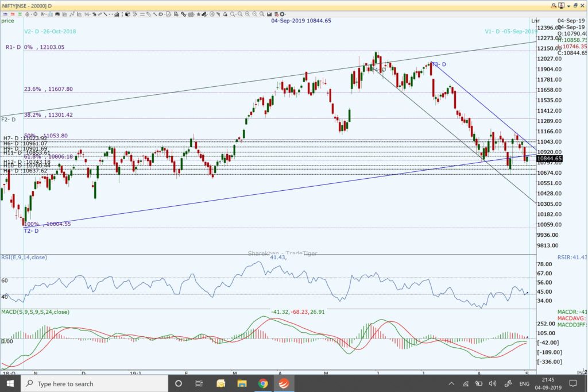Open the Chrome icon in the taskbar
The height and width of the screenshot is (392, 588).
263,383
